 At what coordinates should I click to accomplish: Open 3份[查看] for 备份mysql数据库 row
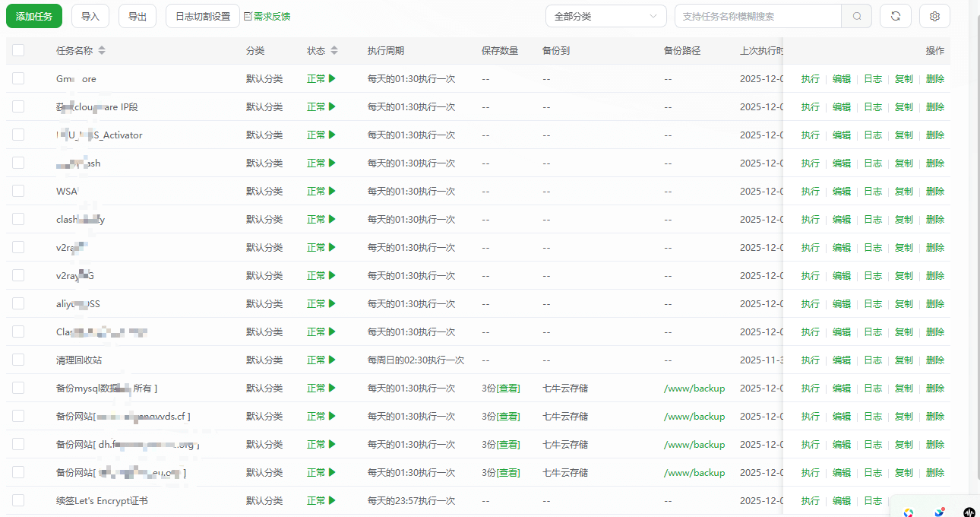click(x=501, y=388)
